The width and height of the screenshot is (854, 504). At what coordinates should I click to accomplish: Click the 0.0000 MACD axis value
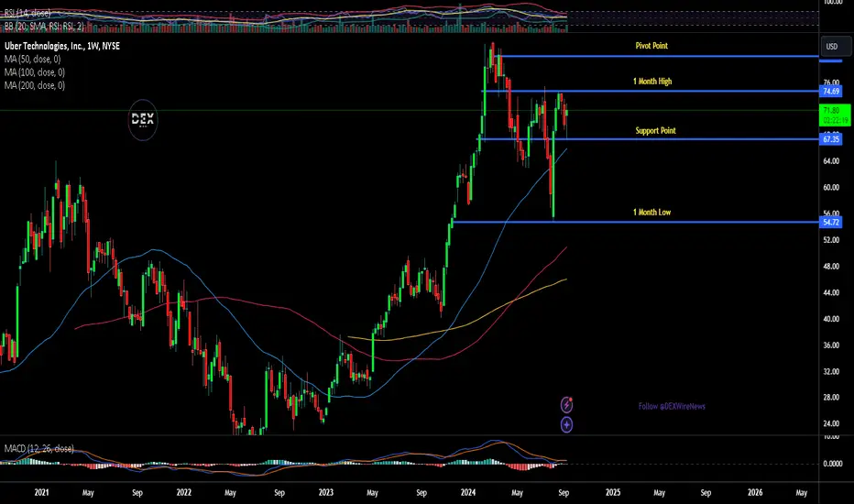833,464
